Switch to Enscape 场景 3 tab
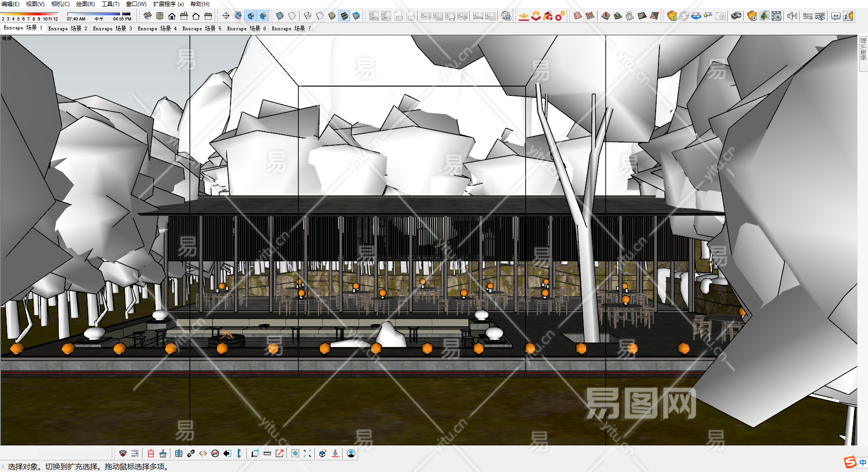 tap(112, 28)
